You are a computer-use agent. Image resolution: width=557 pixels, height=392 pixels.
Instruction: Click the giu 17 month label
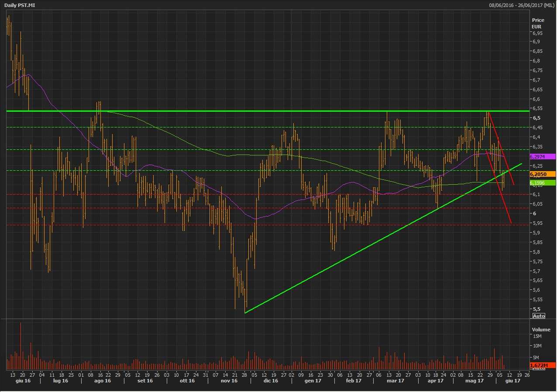[x=512, y=381]
